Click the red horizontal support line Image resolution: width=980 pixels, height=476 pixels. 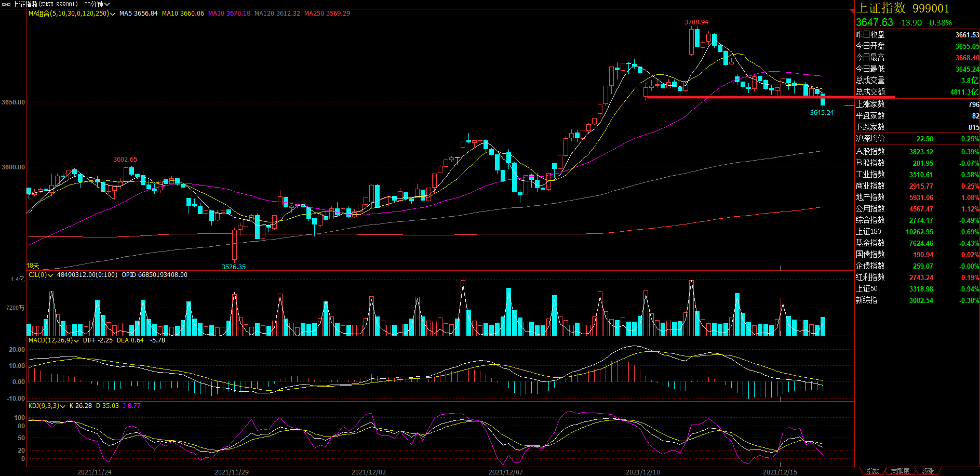pyautogui.click(x=769, y=97)
